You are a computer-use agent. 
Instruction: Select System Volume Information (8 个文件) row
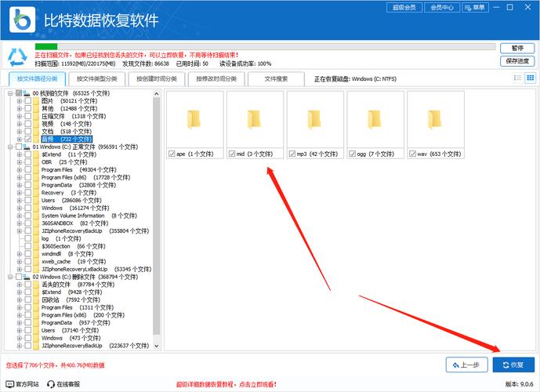[89, 216]
